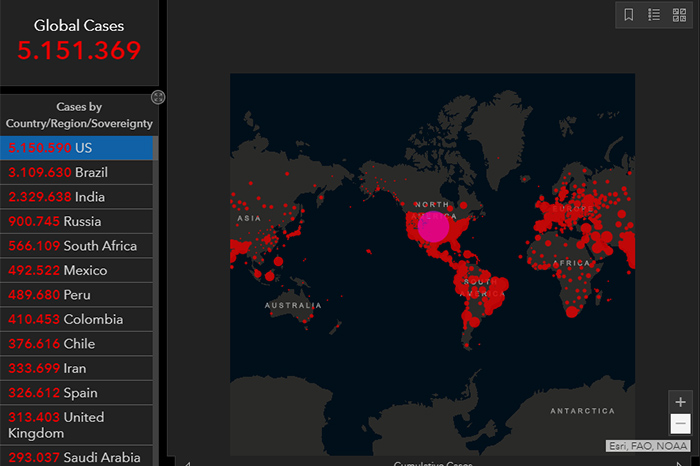Image resolution: width=700 pixels, height=466 pixels.
Task: Select Iran from the country list
Action: (76, 368)
